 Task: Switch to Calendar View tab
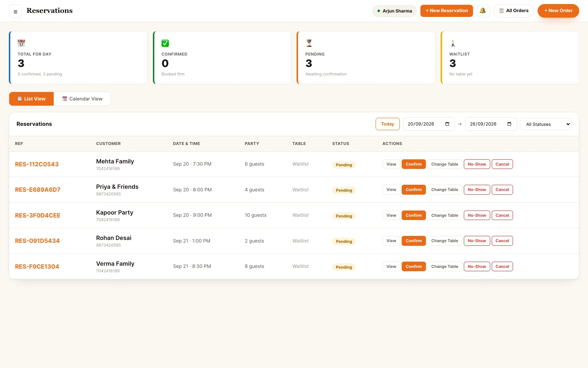[x=82, y=99]
